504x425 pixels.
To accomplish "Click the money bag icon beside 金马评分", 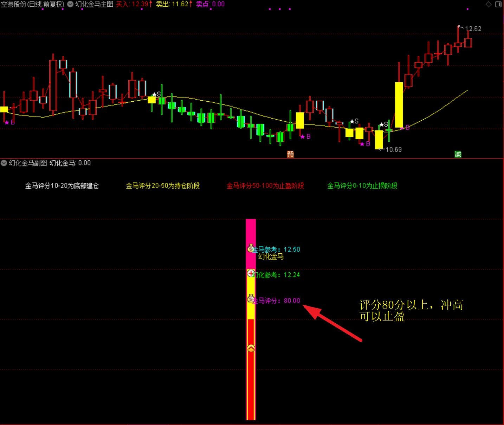I will click(251, 298).
